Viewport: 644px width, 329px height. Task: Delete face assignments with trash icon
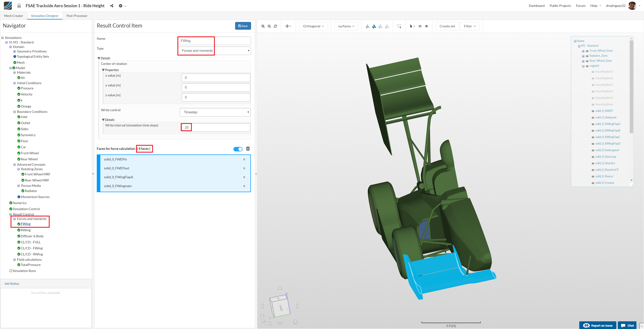click(x=248, y=149)
